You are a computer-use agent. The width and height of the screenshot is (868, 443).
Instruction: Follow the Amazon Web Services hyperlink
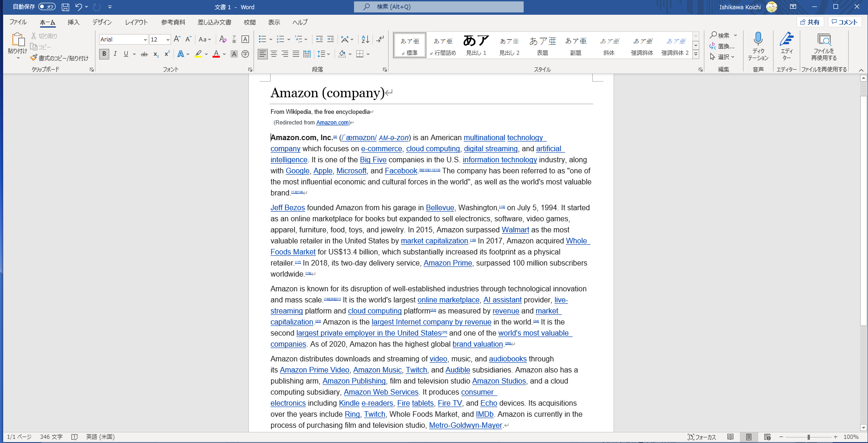coord(381,392)
